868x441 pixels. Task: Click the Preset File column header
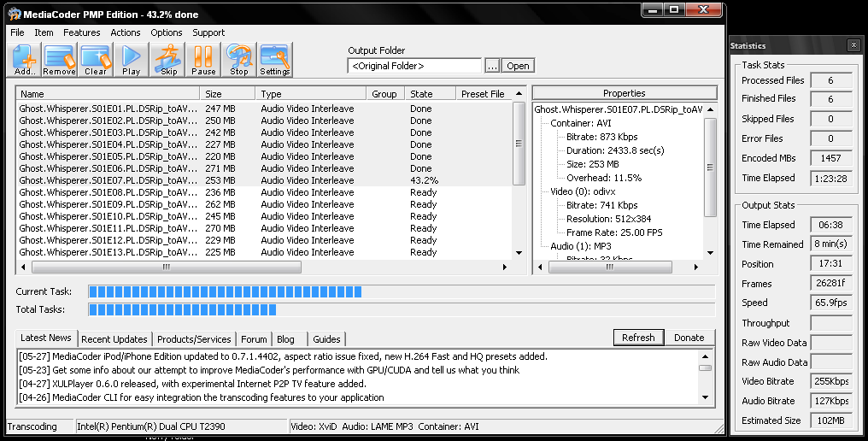[x=484, y=94]
